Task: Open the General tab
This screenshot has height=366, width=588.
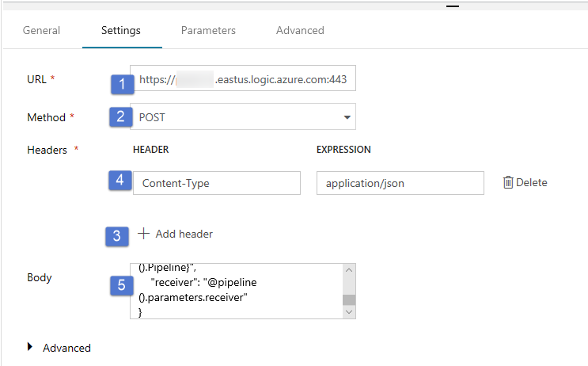Action: tap(41, 31)
